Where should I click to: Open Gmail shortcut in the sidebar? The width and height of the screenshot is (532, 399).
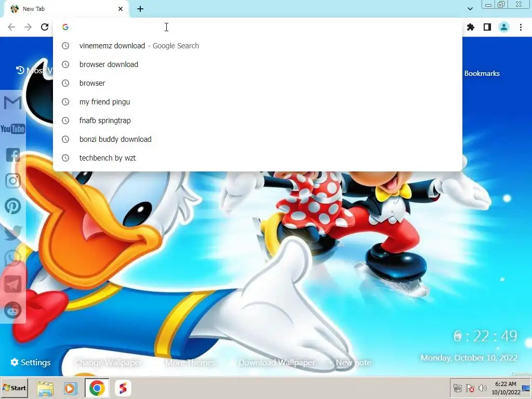(x=12, y=102)
